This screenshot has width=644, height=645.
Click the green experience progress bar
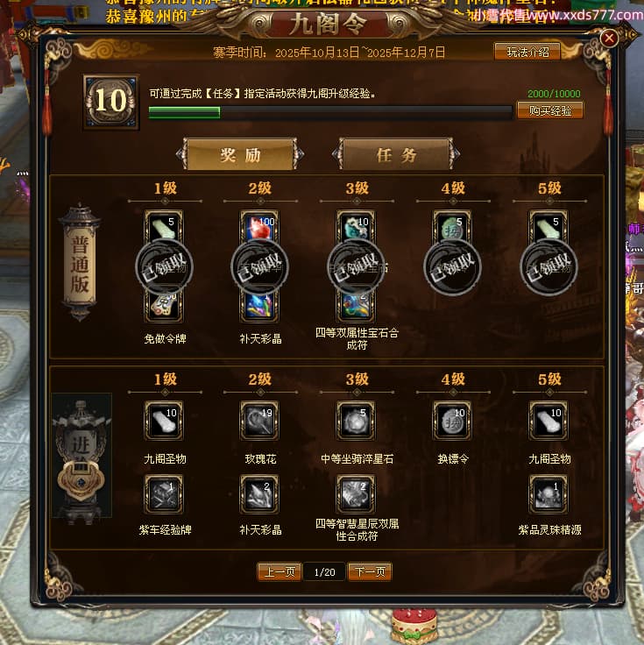coord(330,112)
